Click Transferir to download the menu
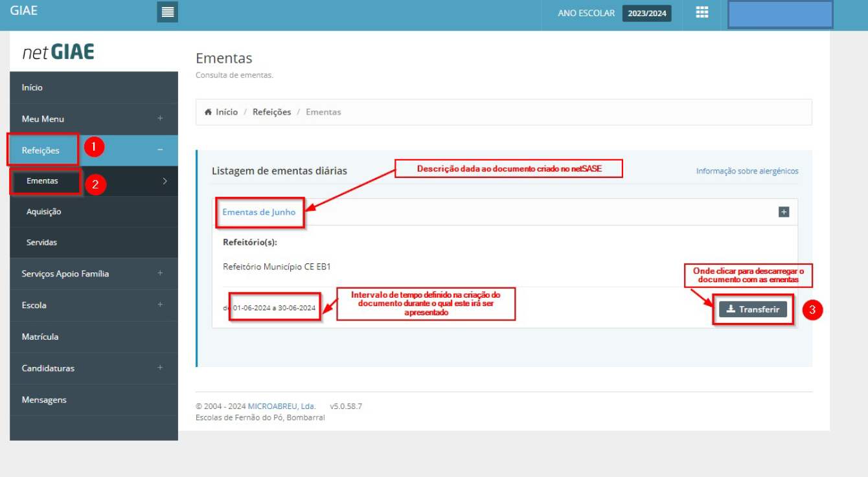 753,309
